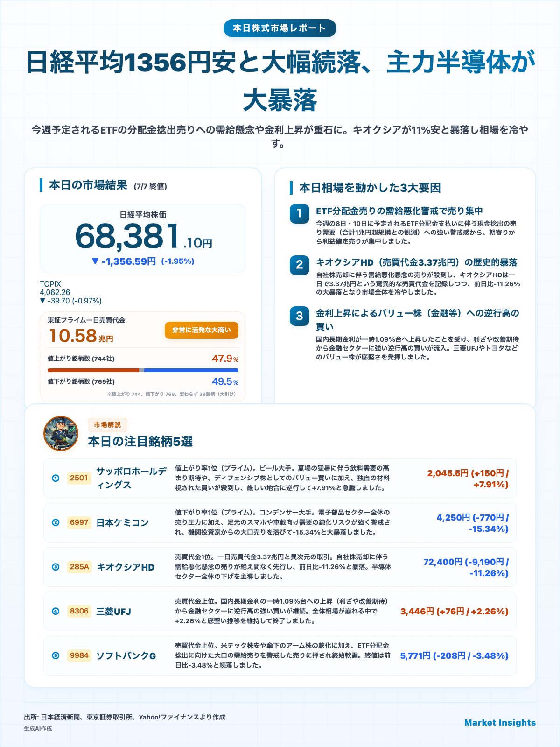Click the 東証プライム一日売買代金 label
The width and height of the screenshot is (560, 747).
(86, 320)
